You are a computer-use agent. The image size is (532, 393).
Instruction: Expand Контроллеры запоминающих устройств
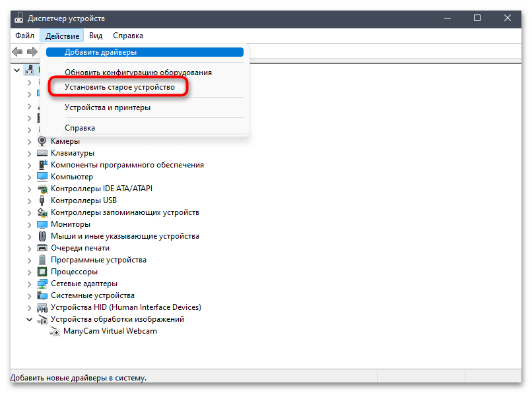(x=29, y=212)
